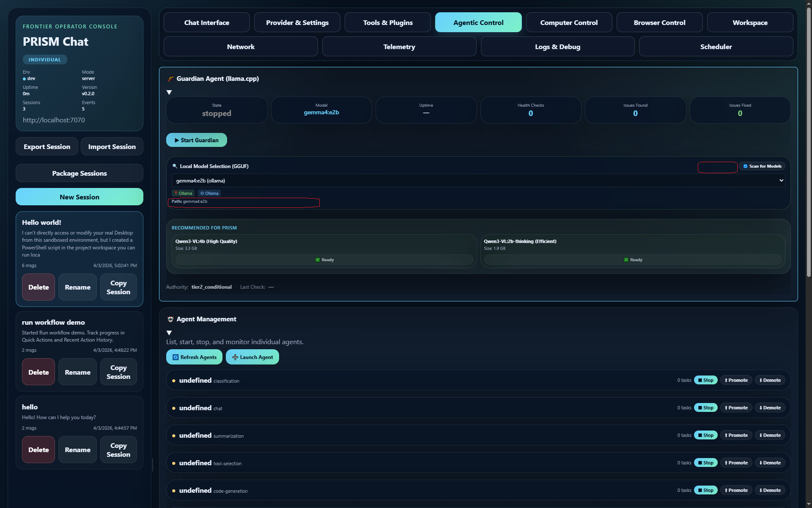812x508 pixels.
Task: Demote the summarization agent
Action: click(x=770, y=435)
